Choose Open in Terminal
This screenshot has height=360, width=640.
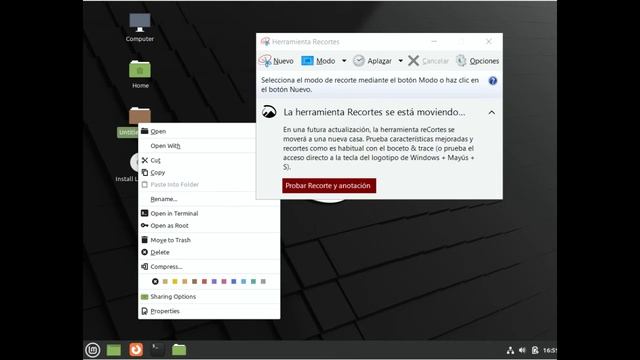(x=209, y=213)
